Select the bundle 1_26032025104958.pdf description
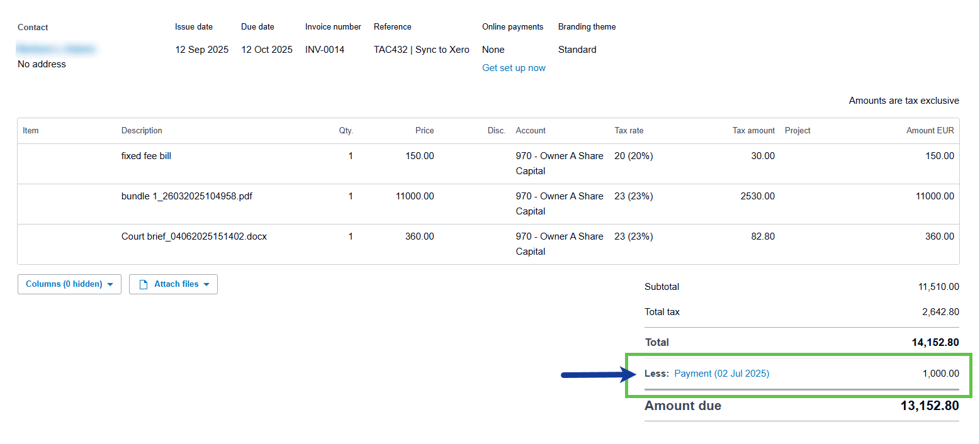 pos(187,196)
